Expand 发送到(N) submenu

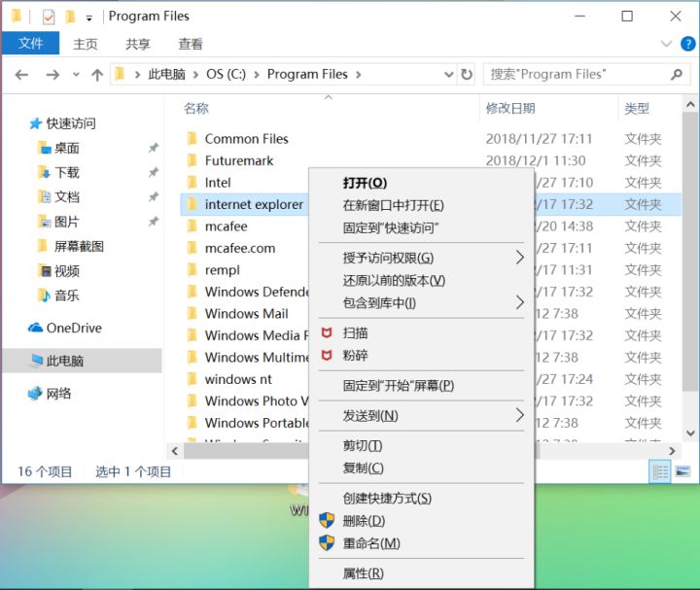(421, 416)
